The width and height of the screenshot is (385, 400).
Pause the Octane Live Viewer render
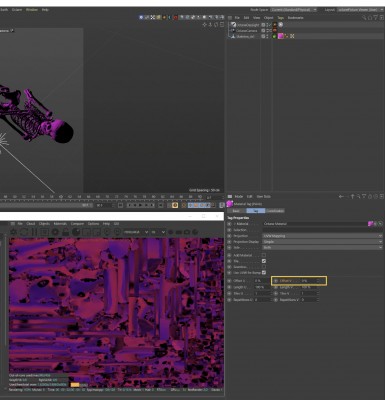point(34,232)
